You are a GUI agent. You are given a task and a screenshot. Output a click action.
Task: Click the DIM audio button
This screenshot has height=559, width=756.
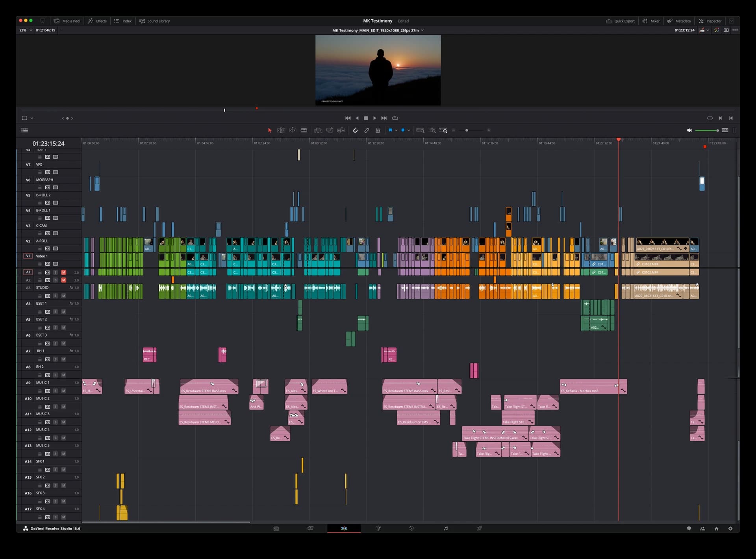click(725, 130)
